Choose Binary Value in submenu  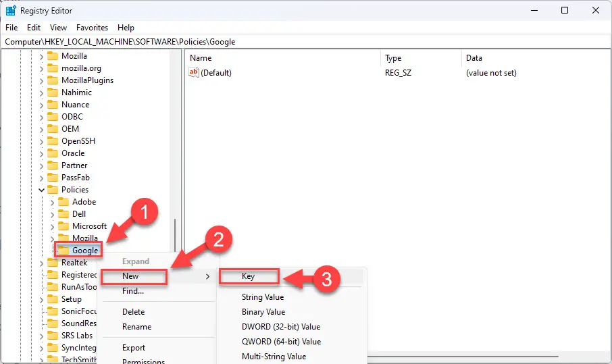[263, 312]
